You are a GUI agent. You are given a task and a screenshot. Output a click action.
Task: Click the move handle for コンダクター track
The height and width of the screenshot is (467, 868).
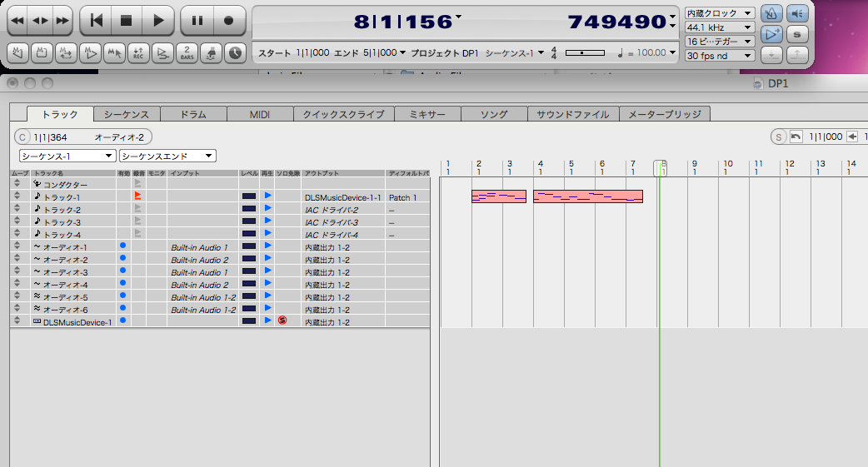point(17,183)
